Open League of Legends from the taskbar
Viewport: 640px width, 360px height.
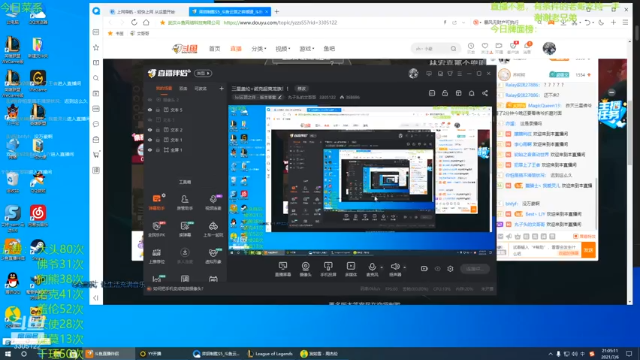(x=271, y=354)
